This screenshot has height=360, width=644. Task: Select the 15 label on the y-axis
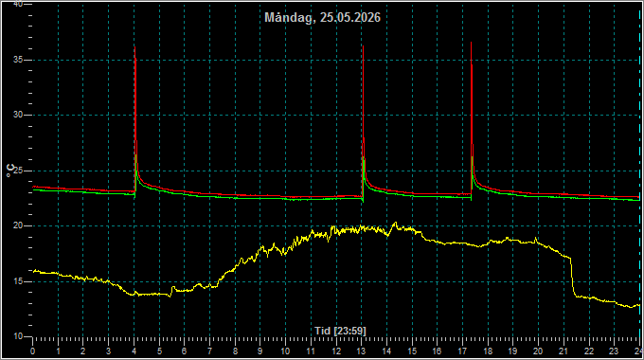click(18, 281)
